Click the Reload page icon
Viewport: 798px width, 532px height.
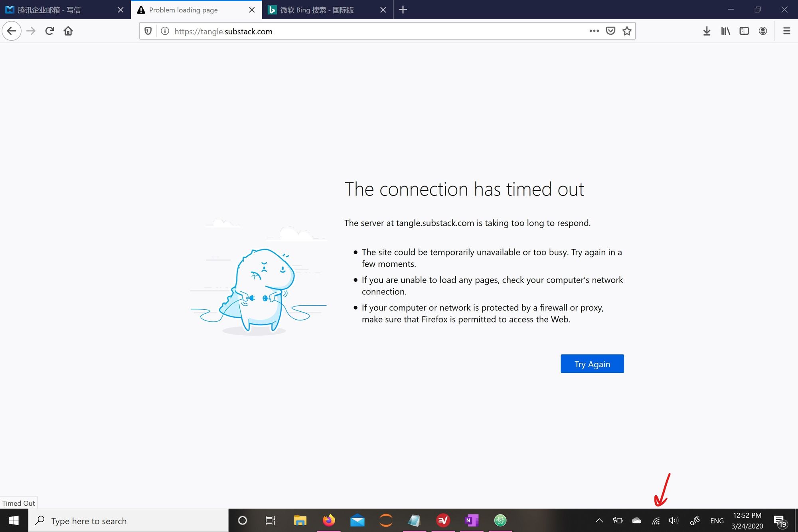click(x=49, y=31)
